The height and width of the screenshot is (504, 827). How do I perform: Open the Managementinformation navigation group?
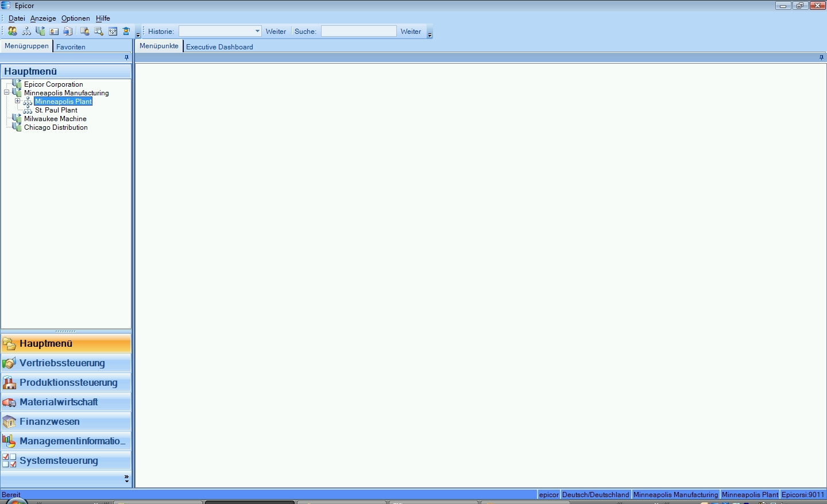coord(66,441)
